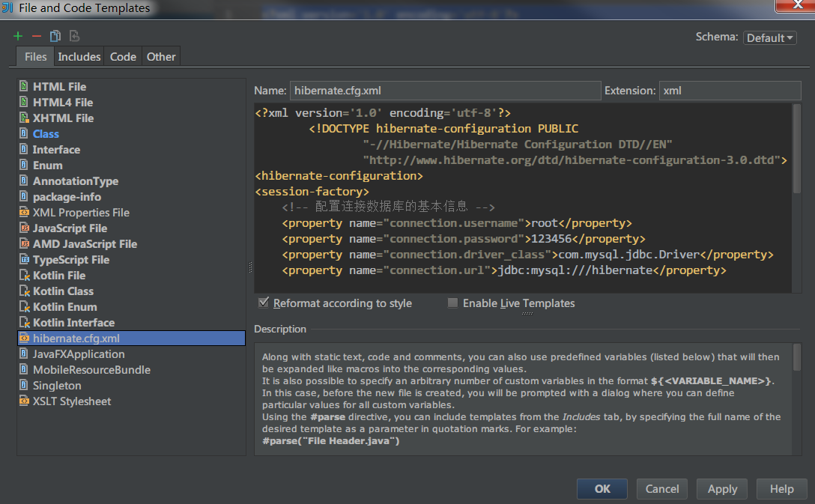
Task: Click the JavaFXApplication template icon
Action: click(24, 353)
